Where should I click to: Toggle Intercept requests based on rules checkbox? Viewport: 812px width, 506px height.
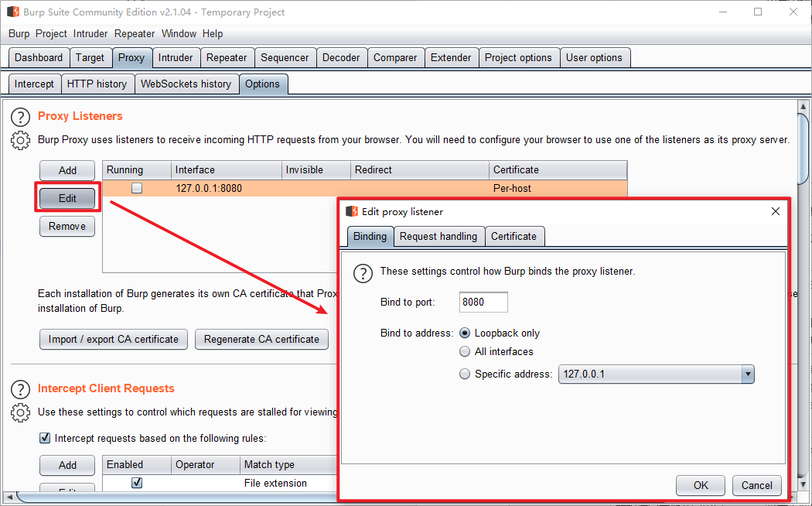coord(45,438)
